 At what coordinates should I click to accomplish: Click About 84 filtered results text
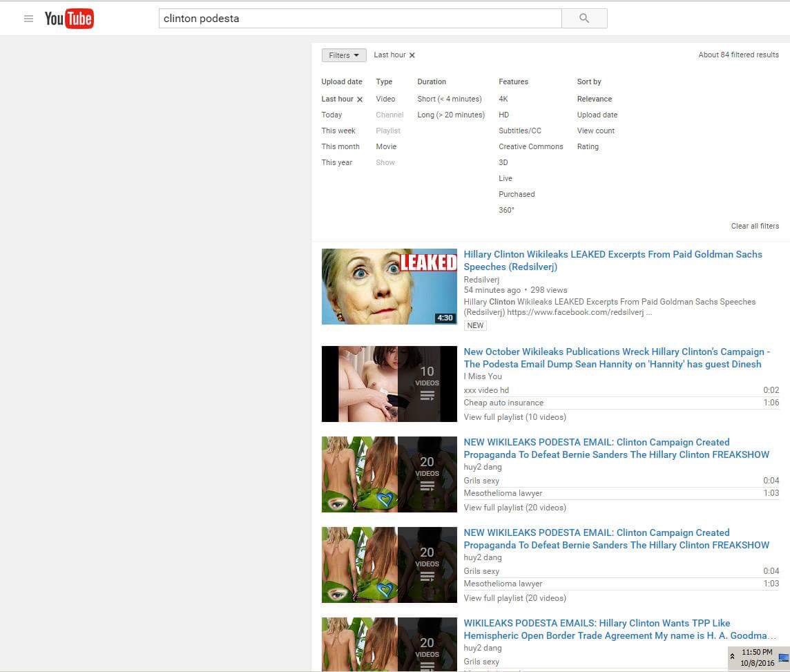click(x=738, y=55)
